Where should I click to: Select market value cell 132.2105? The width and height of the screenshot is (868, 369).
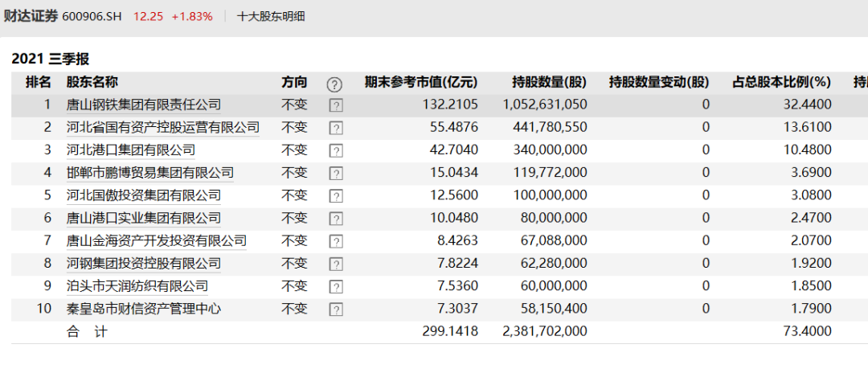coord(448,105)
